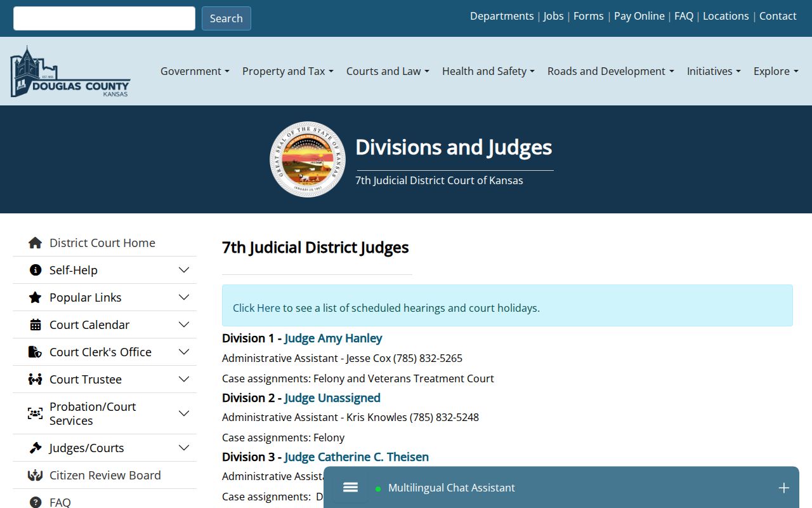Click the Probation/Court Services icon

click(x=36, y=413)
